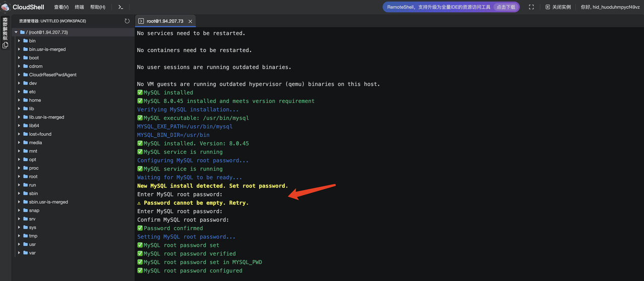Open the 帮助(H) menu

tap(98, 7)
